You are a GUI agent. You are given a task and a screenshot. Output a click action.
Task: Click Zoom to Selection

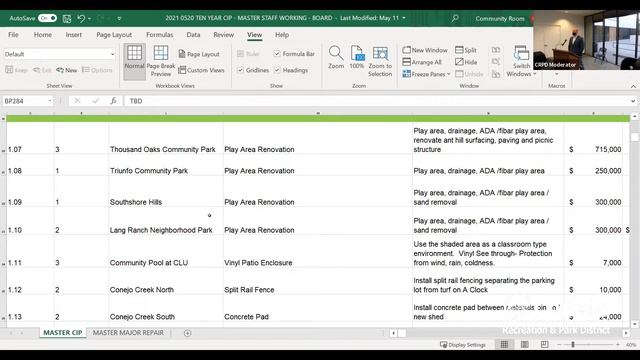380,61
